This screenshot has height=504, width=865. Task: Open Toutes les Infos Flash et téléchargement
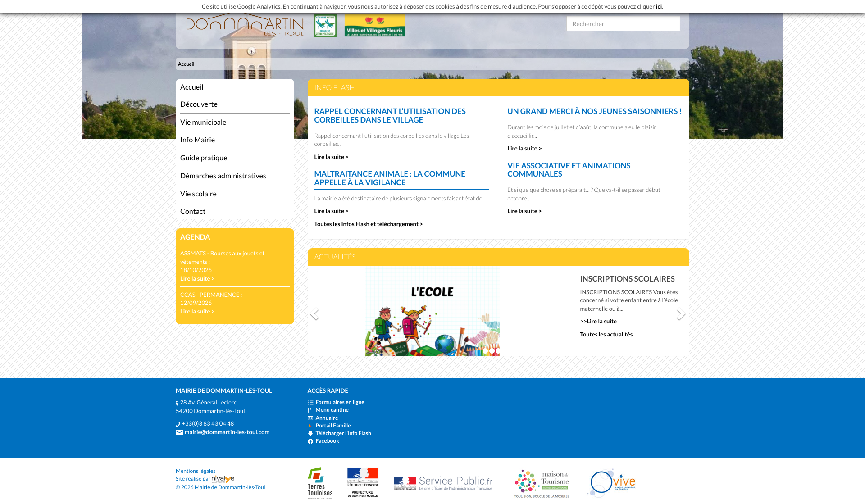point(369,224)
